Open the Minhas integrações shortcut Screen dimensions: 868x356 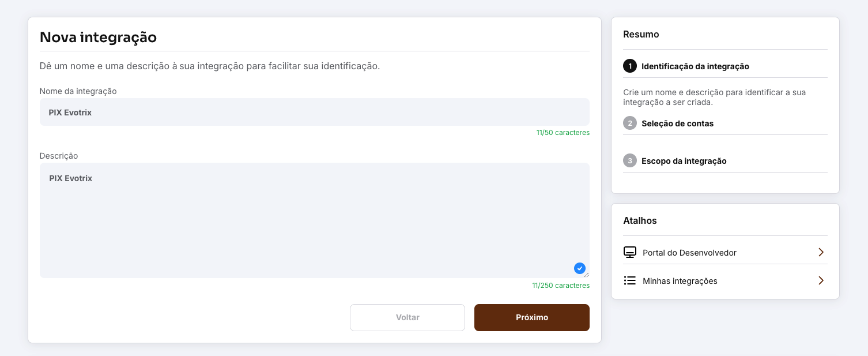pos(680,281)
